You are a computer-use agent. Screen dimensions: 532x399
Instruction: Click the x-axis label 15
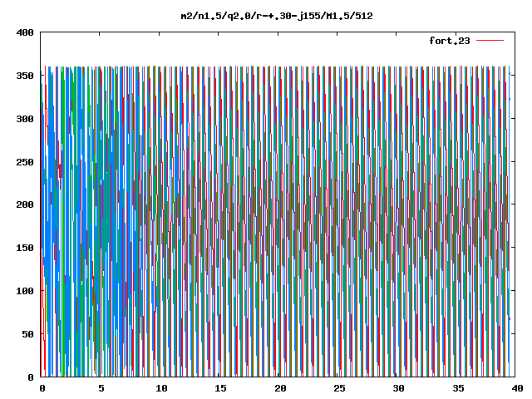click(x=221, y=388)
